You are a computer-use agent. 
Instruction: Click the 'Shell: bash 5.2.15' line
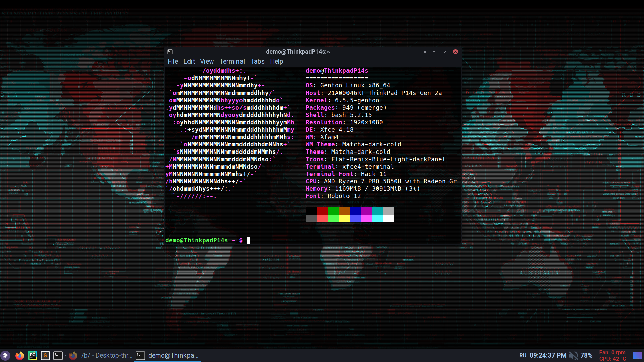point(339,115)
